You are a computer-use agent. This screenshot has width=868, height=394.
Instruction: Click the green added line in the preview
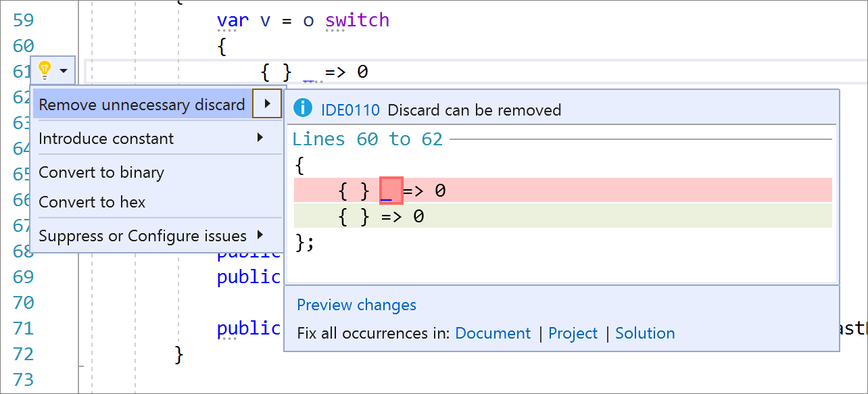[x=562, y=216]
